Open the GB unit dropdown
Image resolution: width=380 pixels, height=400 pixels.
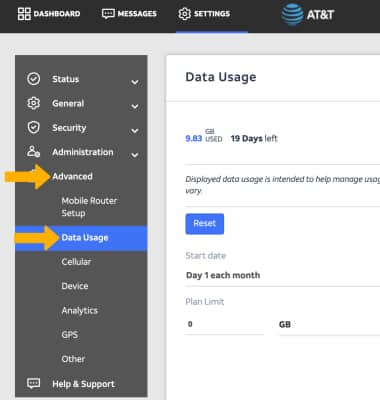coord(329,324)
